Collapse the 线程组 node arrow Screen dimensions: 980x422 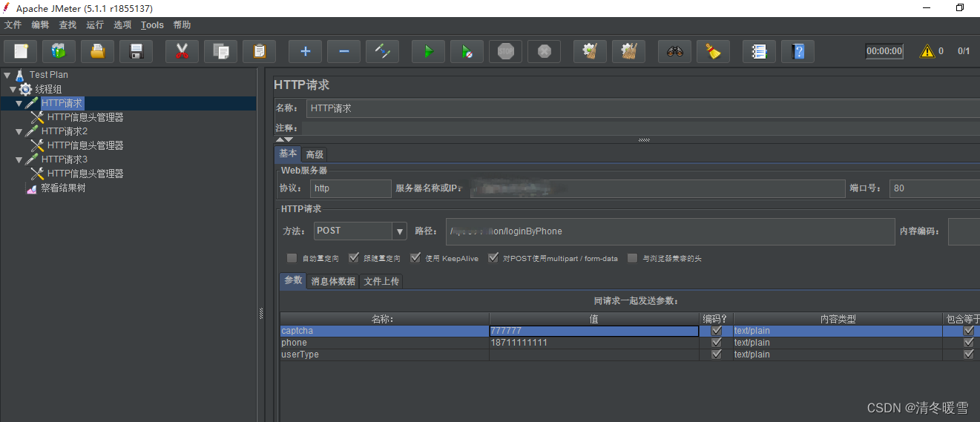click(13, 89)
